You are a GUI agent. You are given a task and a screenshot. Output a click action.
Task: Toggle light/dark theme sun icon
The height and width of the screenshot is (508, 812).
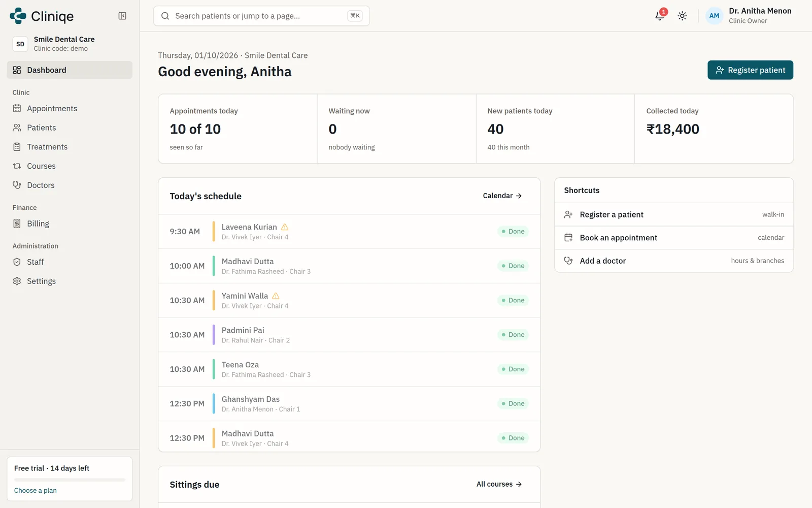point(683,16)
